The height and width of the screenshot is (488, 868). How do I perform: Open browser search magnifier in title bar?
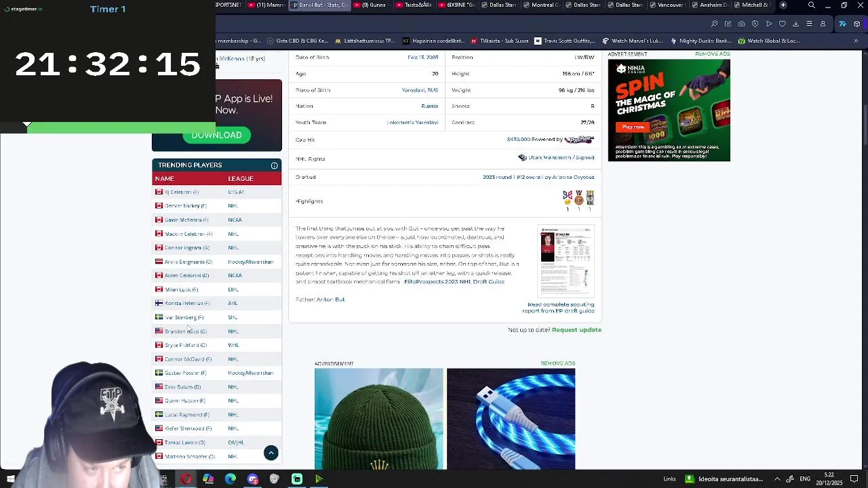click(812, 5)
